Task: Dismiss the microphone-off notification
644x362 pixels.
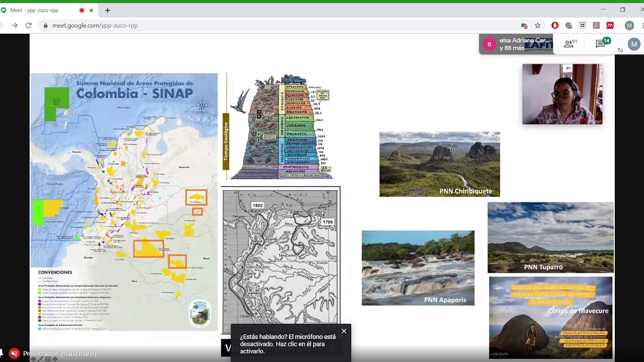Action: [x=344, y=331]
